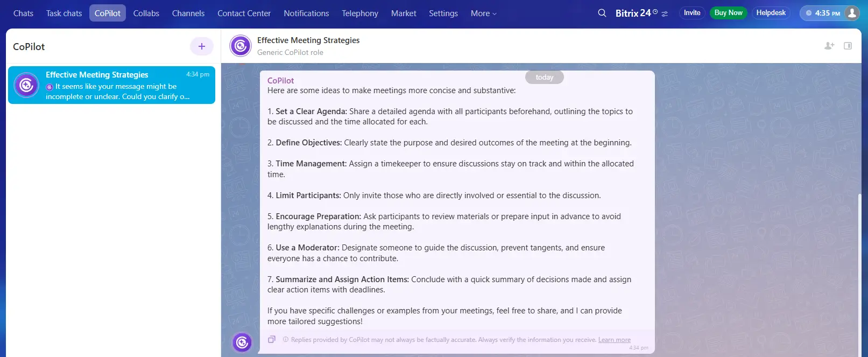
Task: Open the search magnifier icon
Action: [602, 13]
